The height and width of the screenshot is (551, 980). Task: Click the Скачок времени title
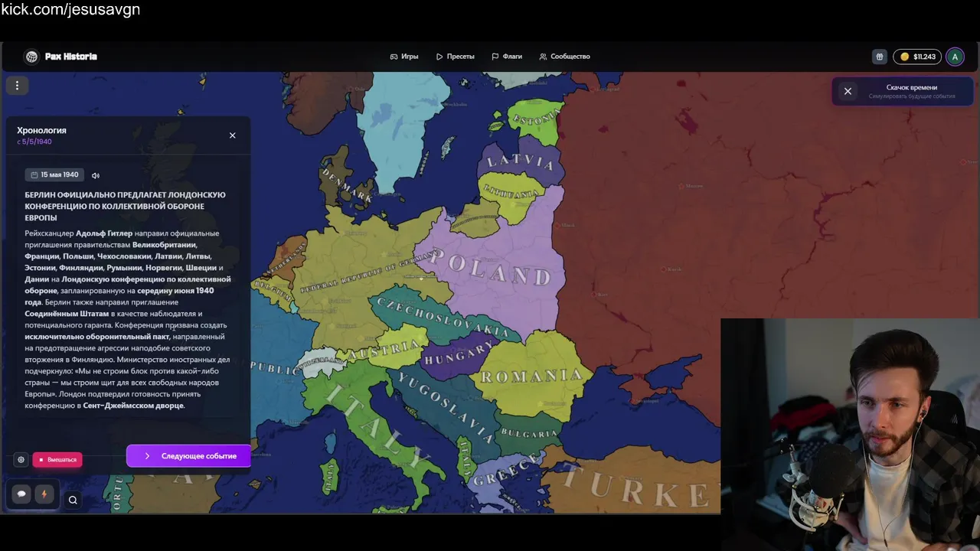pos(911,87)
